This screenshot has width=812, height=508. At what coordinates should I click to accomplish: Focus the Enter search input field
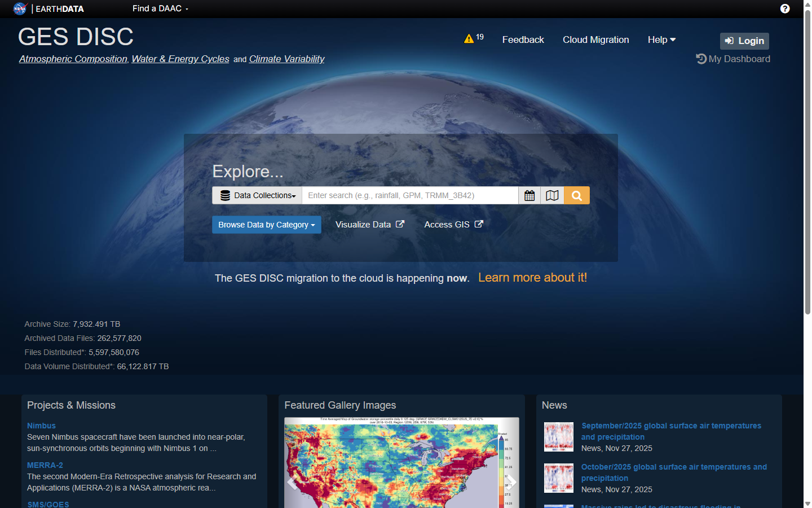tap(410, 195)
